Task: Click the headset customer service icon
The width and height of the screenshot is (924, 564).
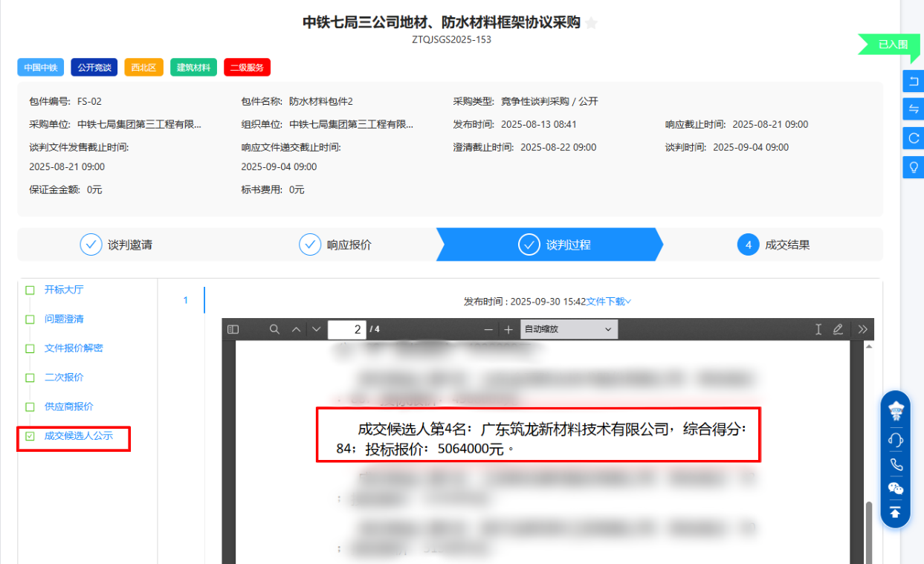Action: pos(895,439)
